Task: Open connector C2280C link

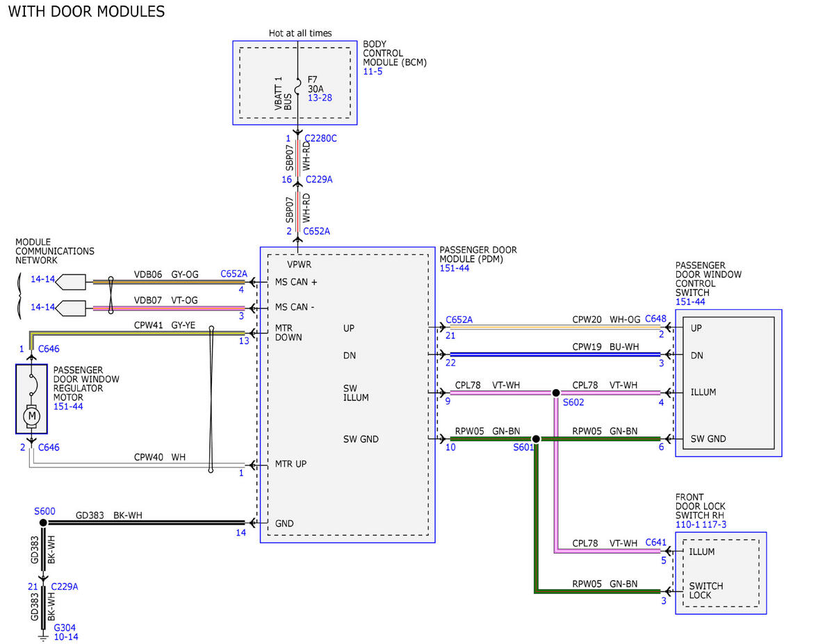Action: tap(320, 138)
